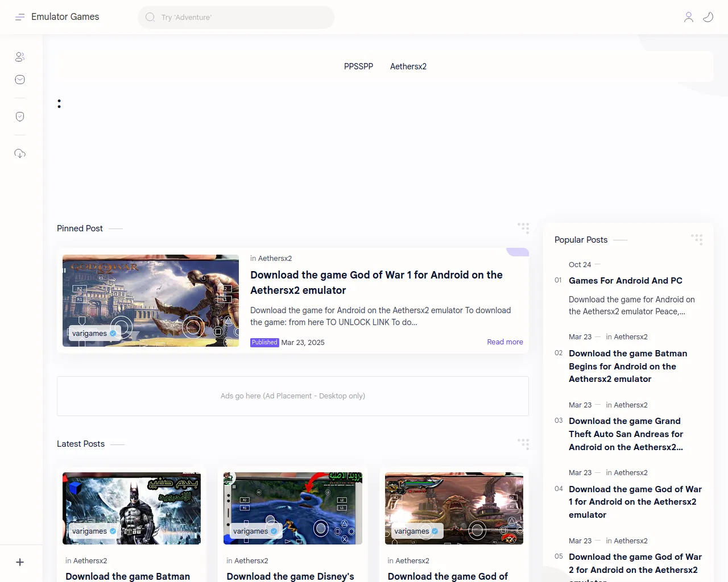Open popular post Batman Begins for Android
The height and width of the screenshot is (582, 728).
[x=628, y=366]
